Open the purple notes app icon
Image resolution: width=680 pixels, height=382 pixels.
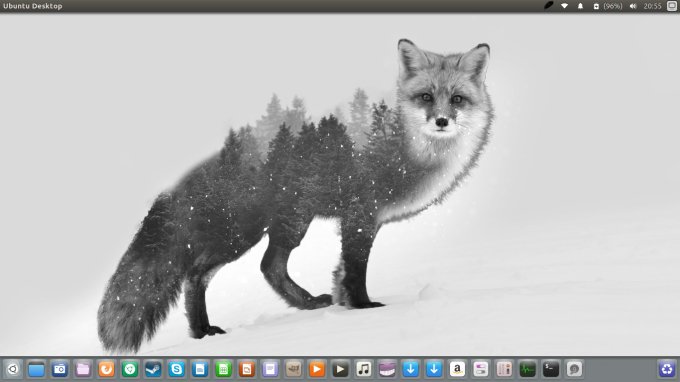pyautogui.click(x=270, y=369)
